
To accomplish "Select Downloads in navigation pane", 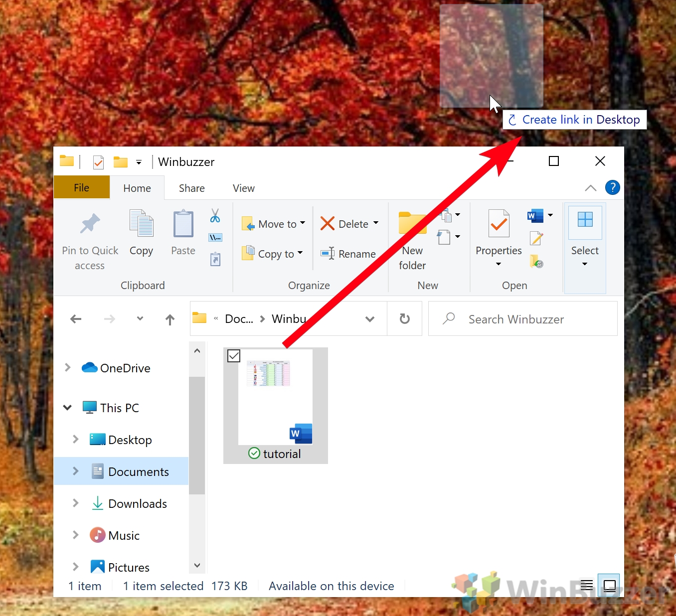I will tap(129, 503).
